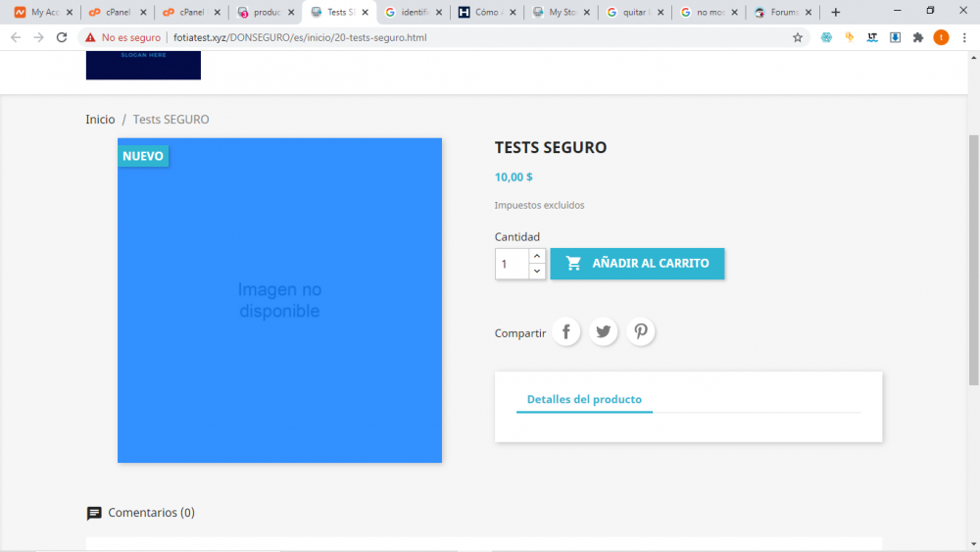The height and width of the screenshot is (552, 980).
Task: Click the comments speech bubble icon
Action: [94, 513]
